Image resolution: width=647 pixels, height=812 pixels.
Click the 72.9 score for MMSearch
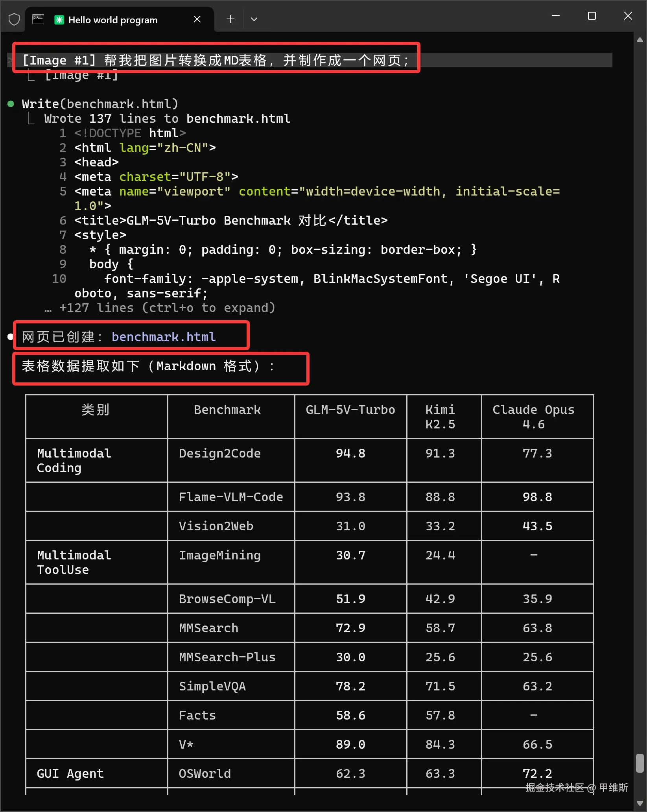(x=350, y=628)
